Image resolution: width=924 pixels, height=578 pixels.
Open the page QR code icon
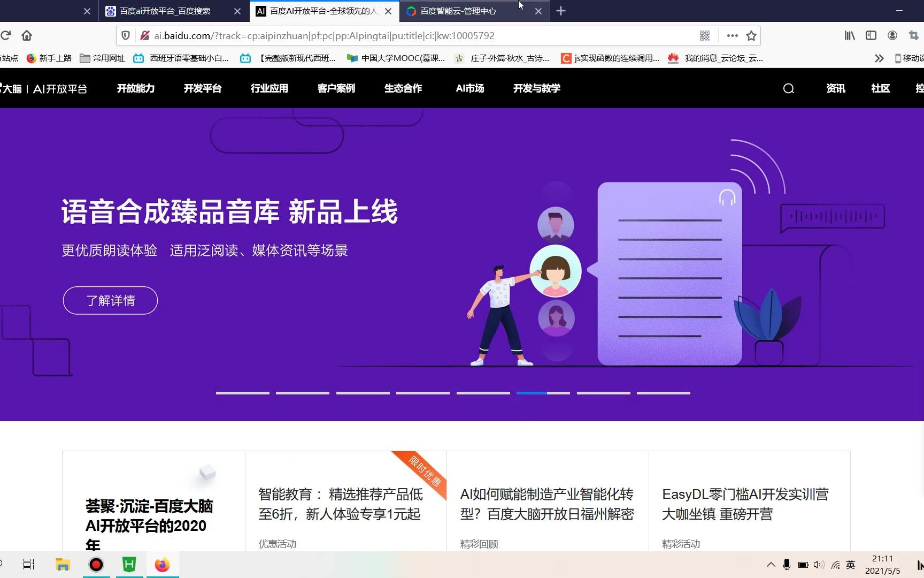click(705, 35)
